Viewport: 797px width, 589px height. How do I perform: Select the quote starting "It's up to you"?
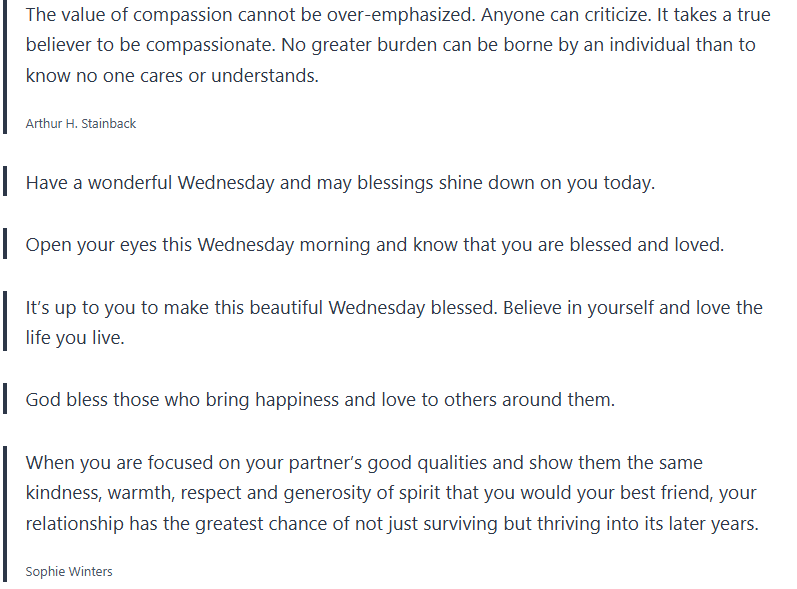(394, 322)
